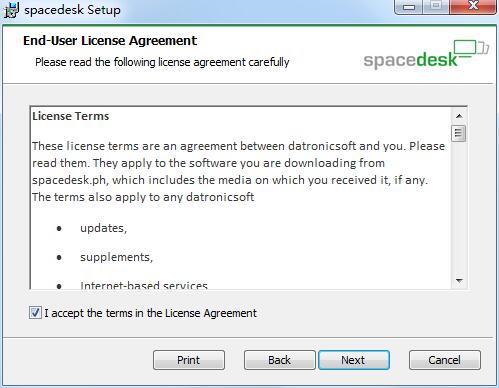The image size is (499, 388).
Task: Click the license scrollbar down arrow
Action: coord(459,281)
